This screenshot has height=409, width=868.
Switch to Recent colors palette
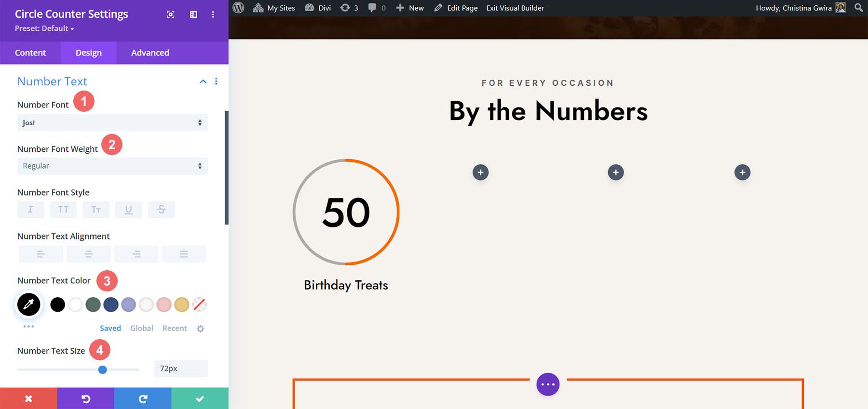[175, 328]
